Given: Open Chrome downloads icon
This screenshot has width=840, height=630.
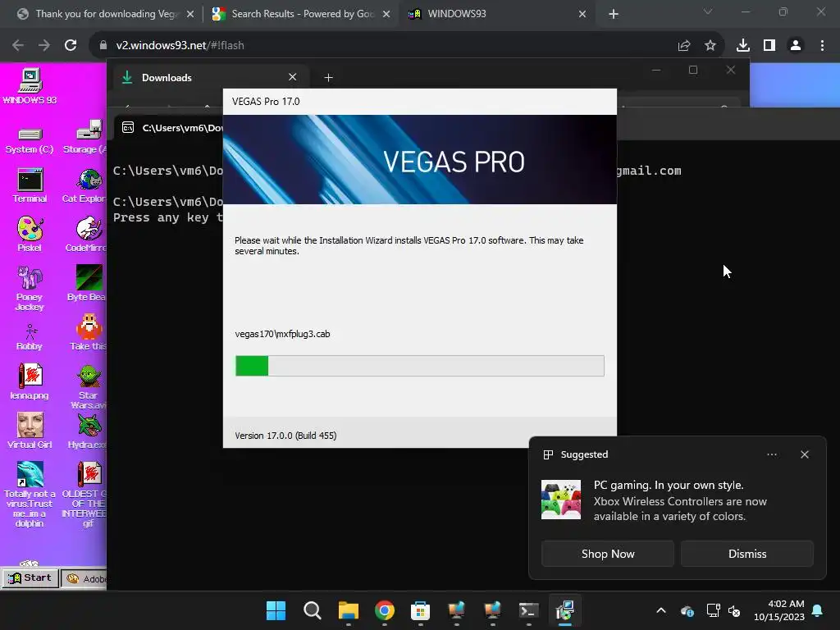Looking at the screenshot, I should tap(743, 46).
